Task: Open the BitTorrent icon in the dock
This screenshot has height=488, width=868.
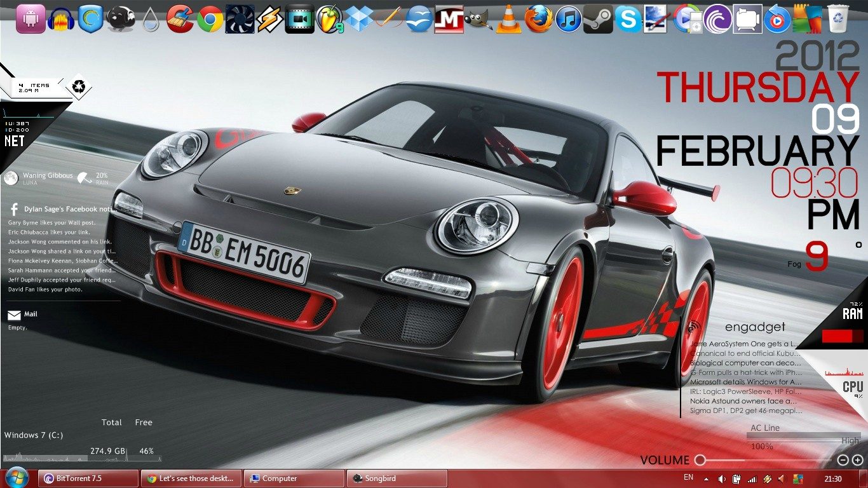Action: [x=717, y=19]
